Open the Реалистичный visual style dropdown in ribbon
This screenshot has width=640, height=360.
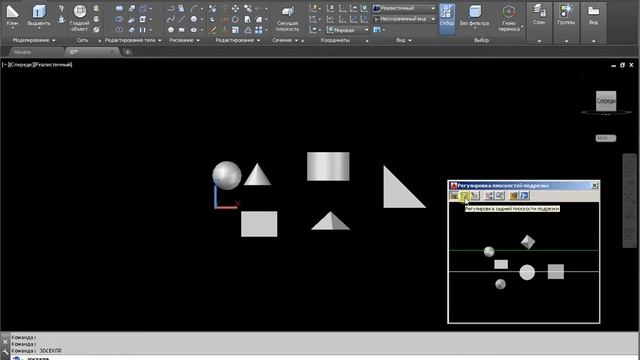point(404,8)
